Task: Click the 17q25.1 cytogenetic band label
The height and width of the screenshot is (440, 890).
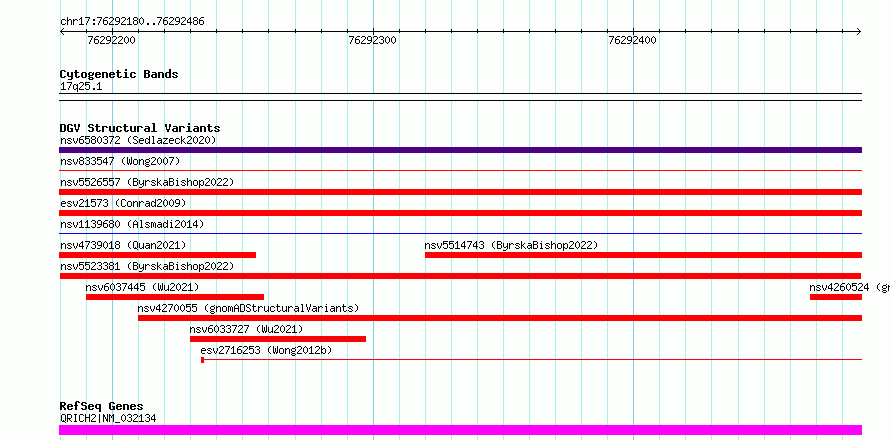Action: pos(81,87)
